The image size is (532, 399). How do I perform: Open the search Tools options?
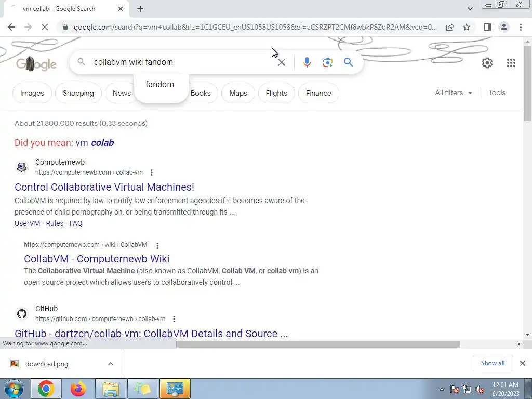point(497,92)
